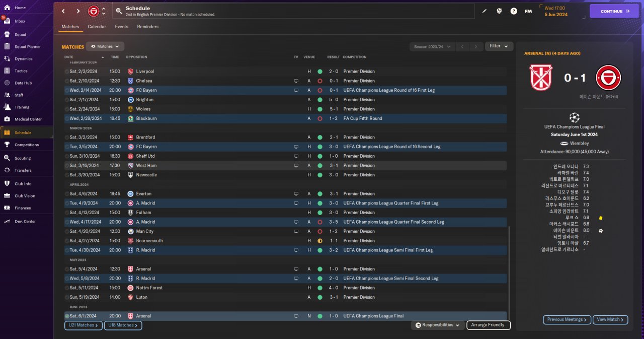Click the Club Vision icon
Screen dimensions: 644x339
(7, 196)
